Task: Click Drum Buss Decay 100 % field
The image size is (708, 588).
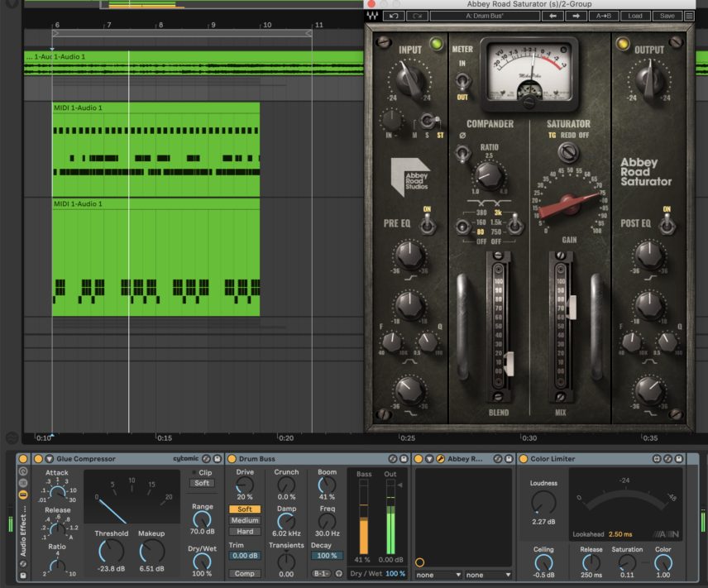Action: pos(327,556)
